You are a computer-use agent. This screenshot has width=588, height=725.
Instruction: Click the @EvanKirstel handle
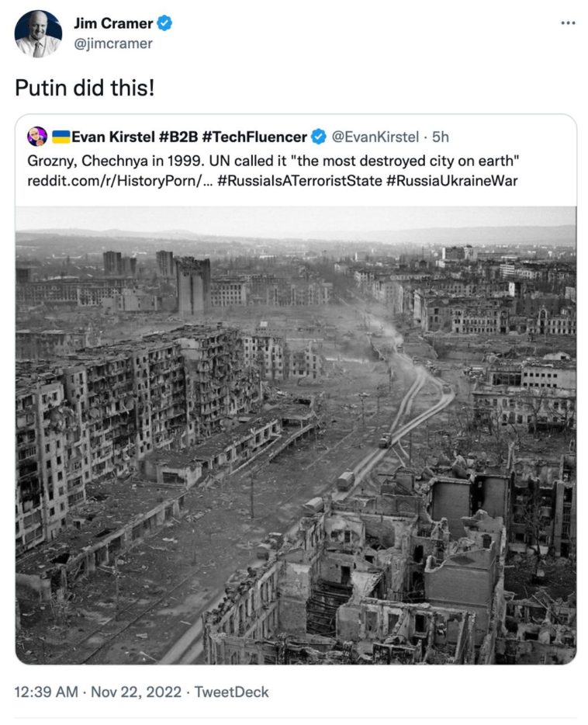click(x=377, y=137)
